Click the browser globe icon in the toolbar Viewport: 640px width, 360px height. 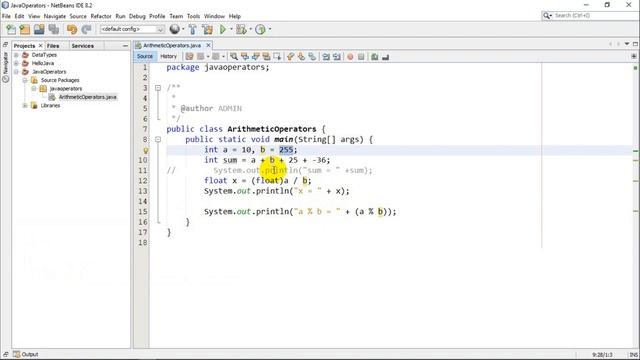(x=175, y=29)
